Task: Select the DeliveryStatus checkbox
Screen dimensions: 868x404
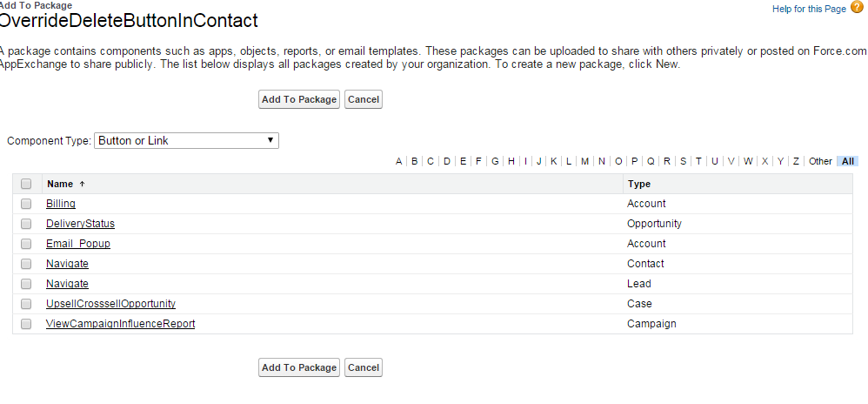Action: click(x=26, y=224)
